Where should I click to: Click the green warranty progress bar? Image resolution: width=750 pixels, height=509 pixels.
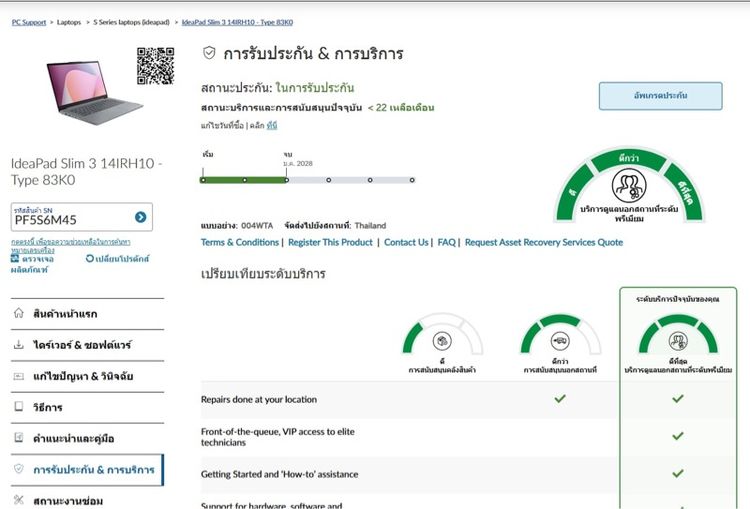pos(244,180)
